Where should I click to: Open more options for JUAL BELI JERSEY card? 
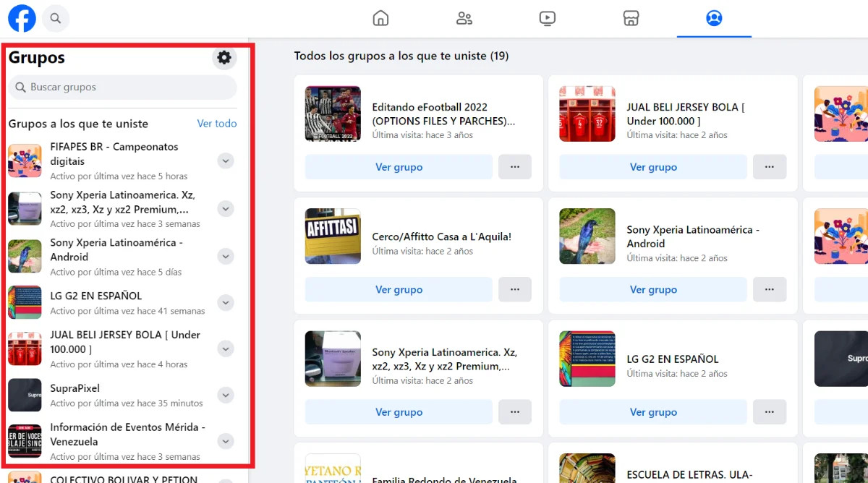click(770, 167)
